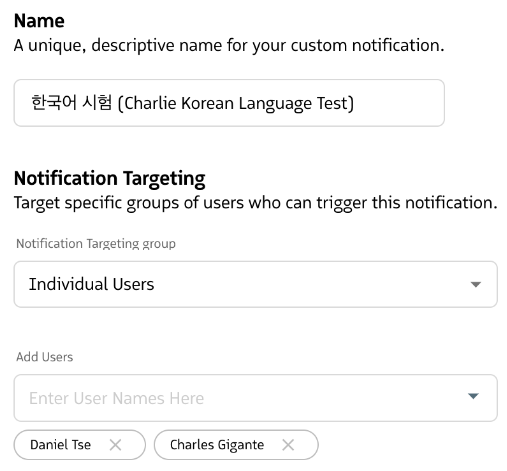Image resolution: width=507 pixels, height=471 pixels.
Task: Click description text about unique descriptive name
Action: click(x=229, y=45)
